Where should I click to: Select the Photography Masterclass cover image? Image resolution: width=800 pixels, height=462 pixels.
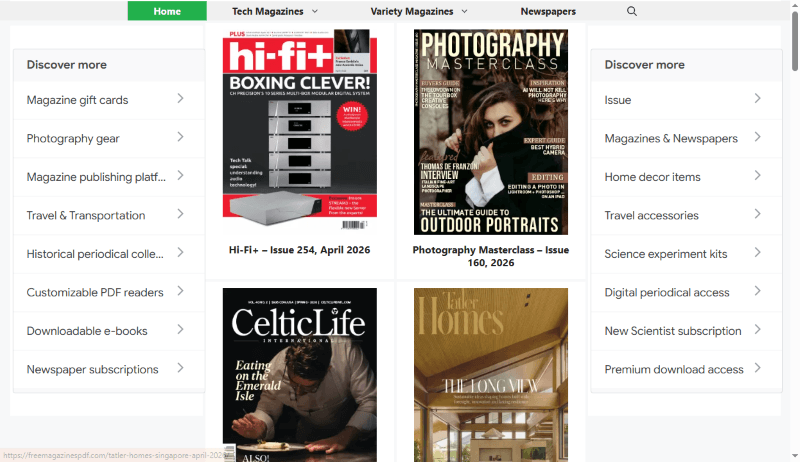pos(490,129)
